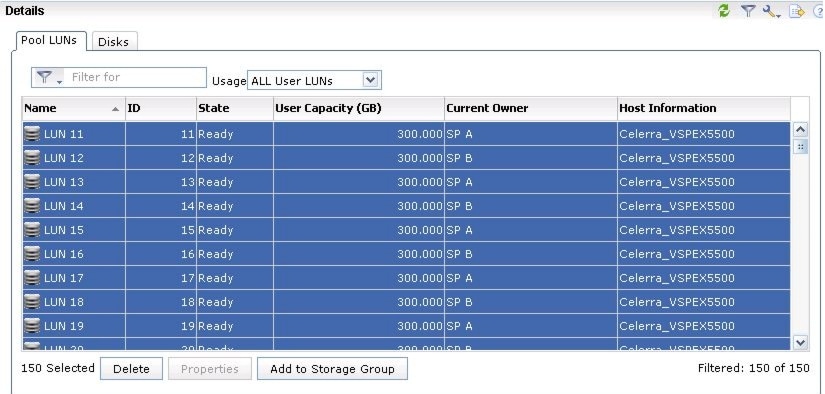
Task: Select the LUN 13 row
Action: tap(406, 182)
